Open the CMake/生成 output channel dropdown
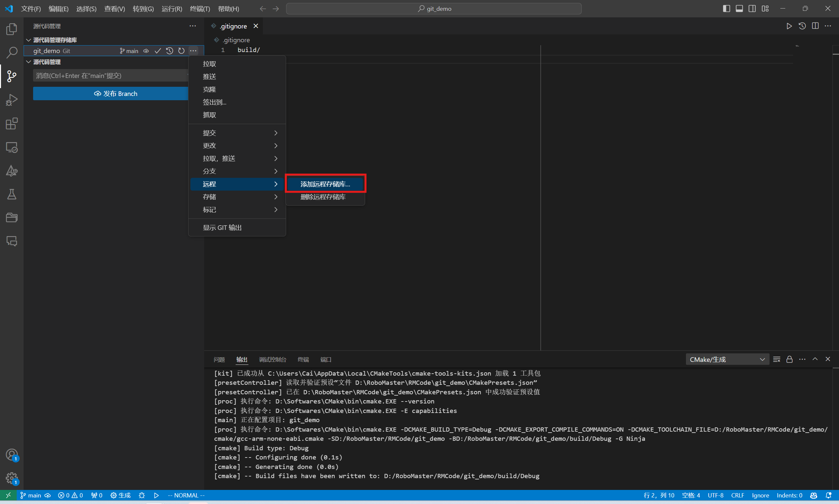 (727, 359)
